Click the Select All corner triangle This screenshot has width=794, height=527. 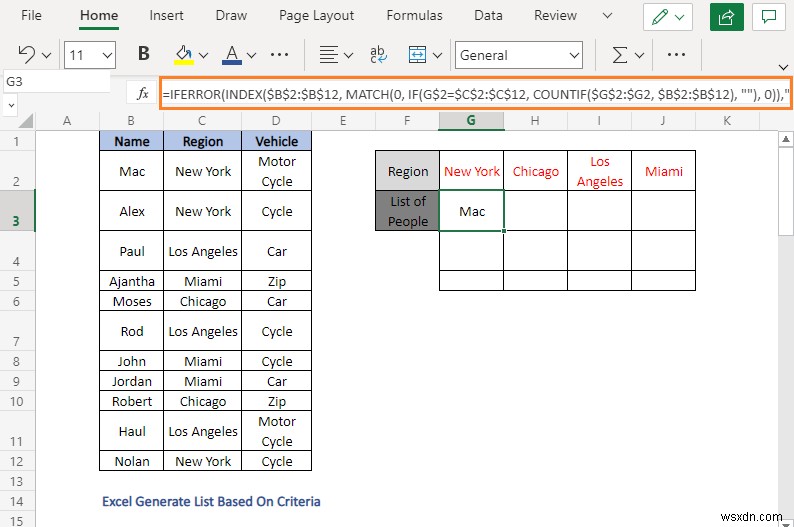pos(26,120)
